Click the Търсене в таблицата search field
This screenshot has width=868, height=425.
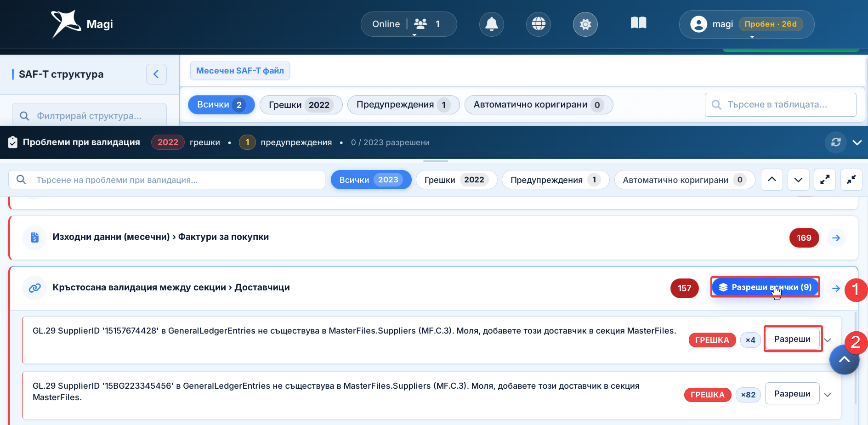tap(780, 105)
